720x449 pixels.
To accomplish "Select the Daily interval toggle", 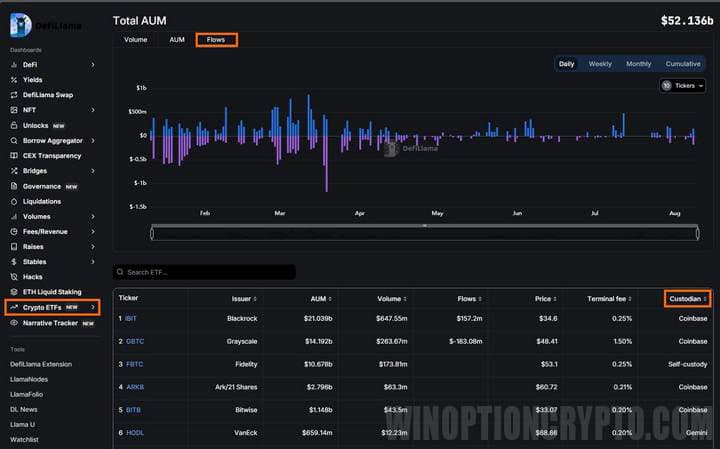I will [566, 64].
